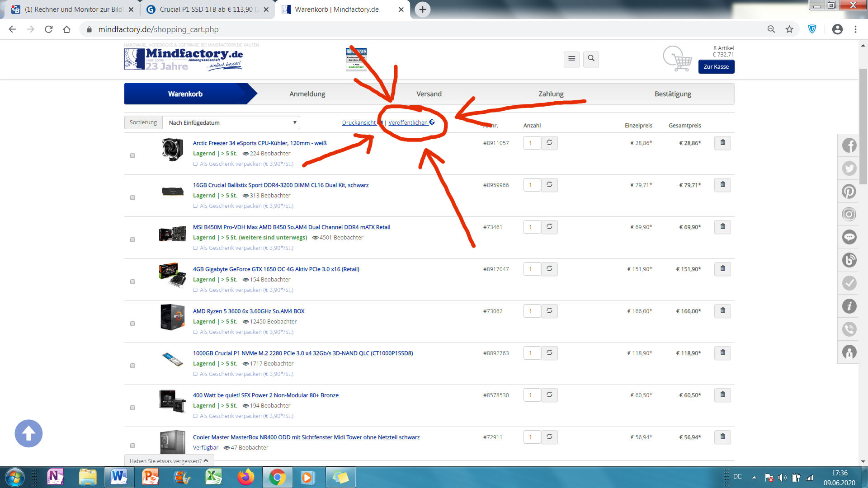Tick the Gigabyte GTX 1650 row checkbox

(132, 282)
